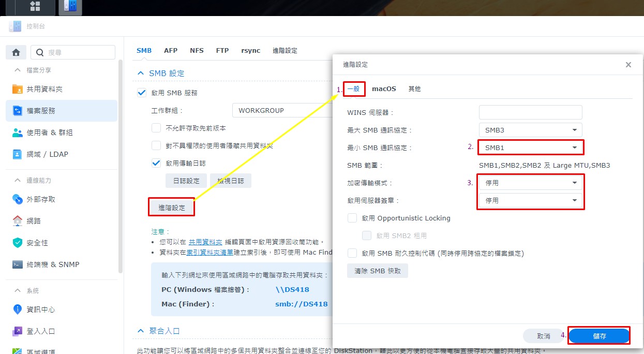Toggle the 啟用 SMB 服務 checkbox
644x354 pixels.
click(141, 93)
